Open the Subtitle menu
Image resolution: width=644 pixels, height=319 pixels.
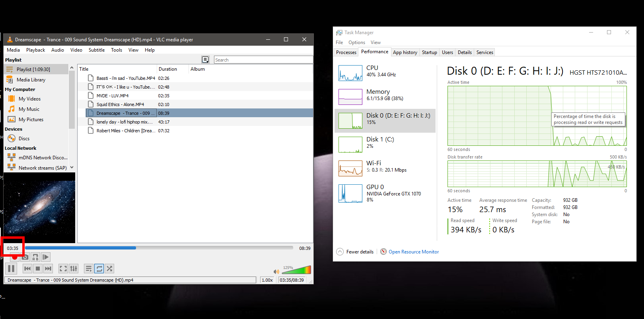(97, 50)
